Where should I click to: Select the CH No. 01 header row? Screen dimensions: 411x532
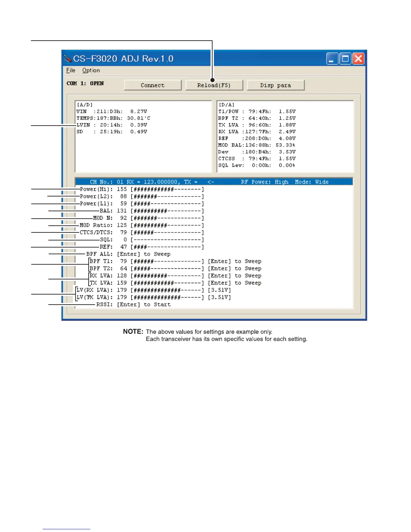tap(214, 182)
